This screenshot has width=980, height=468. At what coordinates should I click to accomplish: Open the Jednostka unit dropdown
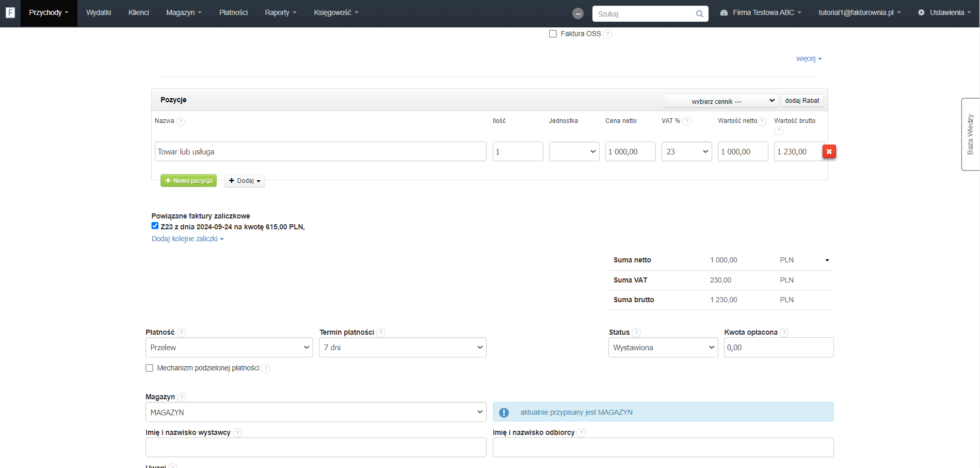(574, 151)
